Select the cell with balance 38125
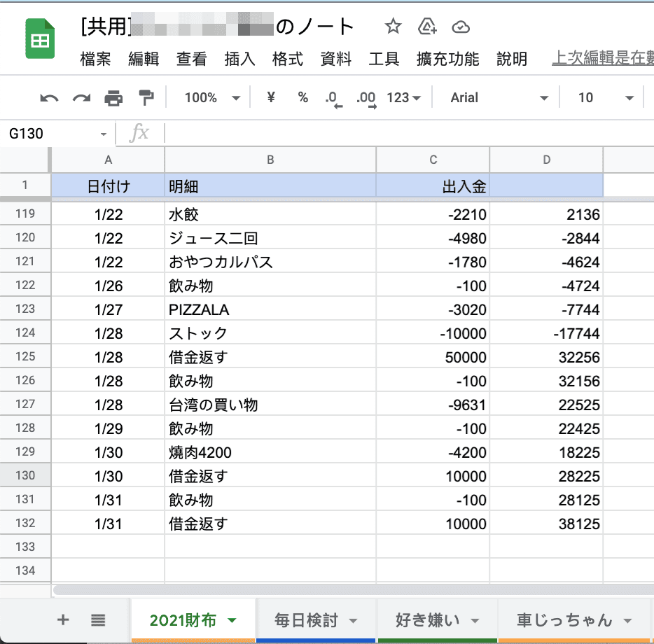 [546, 523]
